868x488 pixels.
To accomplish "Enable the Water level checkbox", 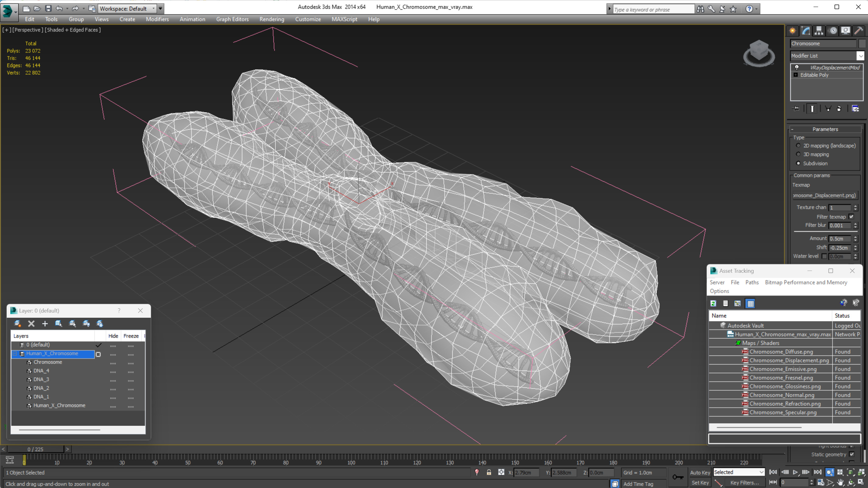I will click(x=824, y=256).
